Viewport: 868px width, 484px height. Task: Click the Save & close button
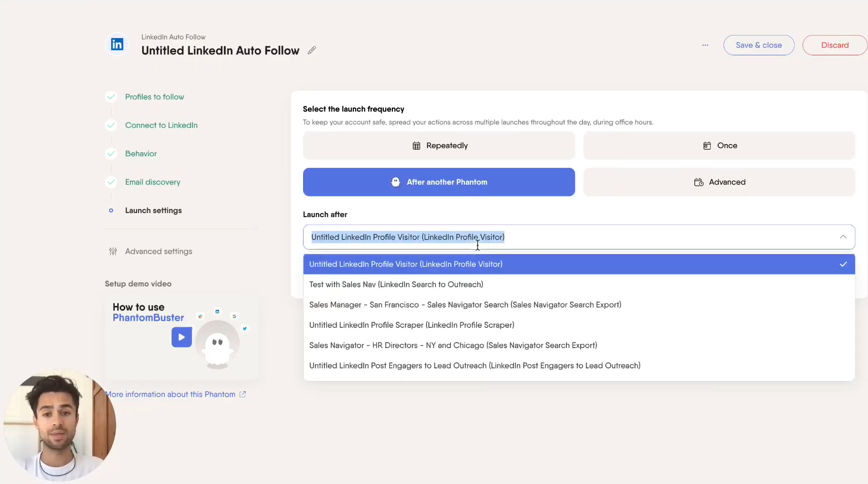(x=758, y=45)
